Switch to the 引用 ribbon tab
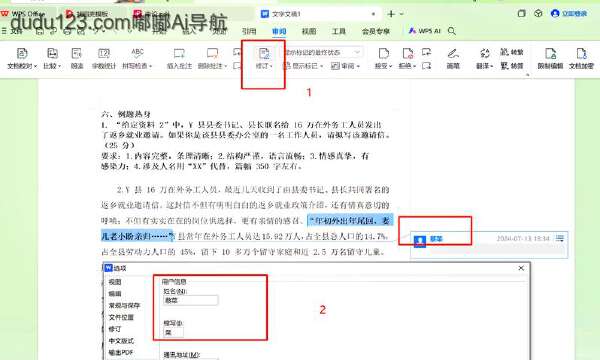The image size is (600, 360). coord(249,31)
